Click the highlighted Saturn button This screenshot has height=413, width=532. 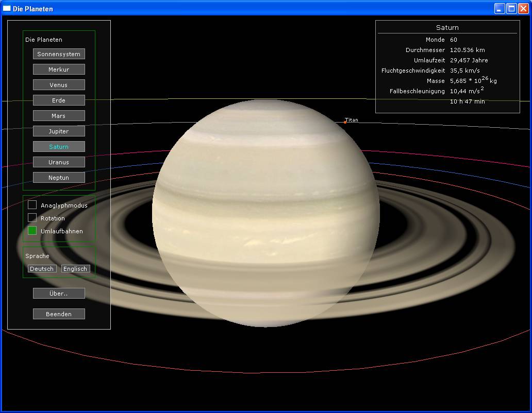click(59, 147)
